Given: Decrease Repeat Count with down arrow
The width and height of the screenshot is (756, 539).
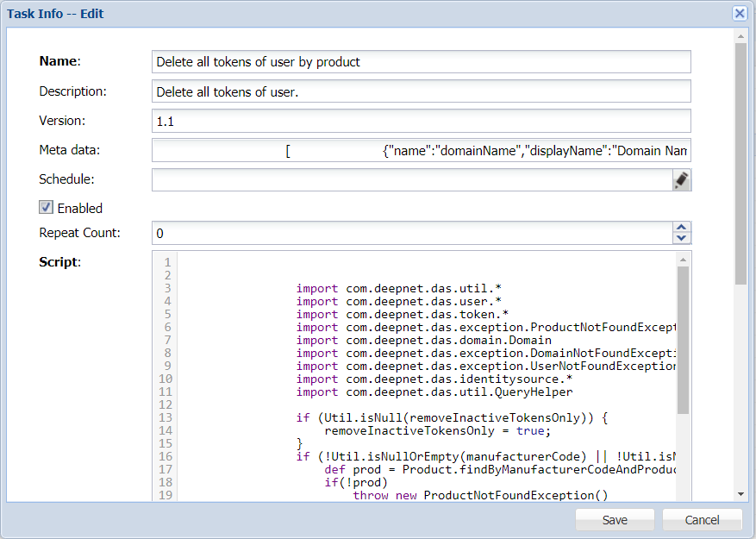Looking at the screenshot, I should [x=681, y=238].
